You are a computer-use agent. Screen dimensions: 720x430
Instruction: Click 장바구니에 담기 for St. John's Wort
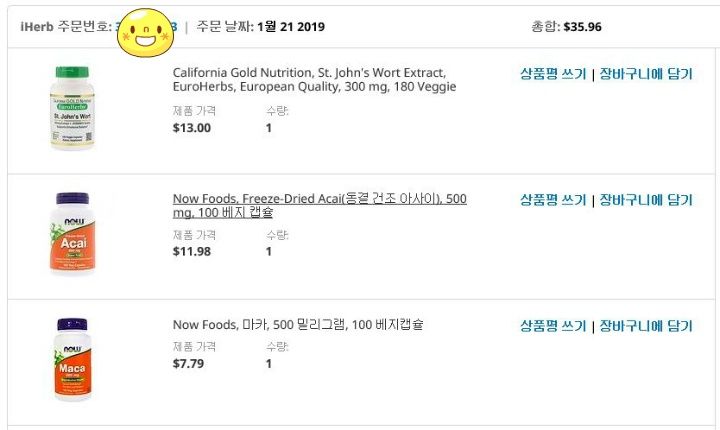pos(646,74)
